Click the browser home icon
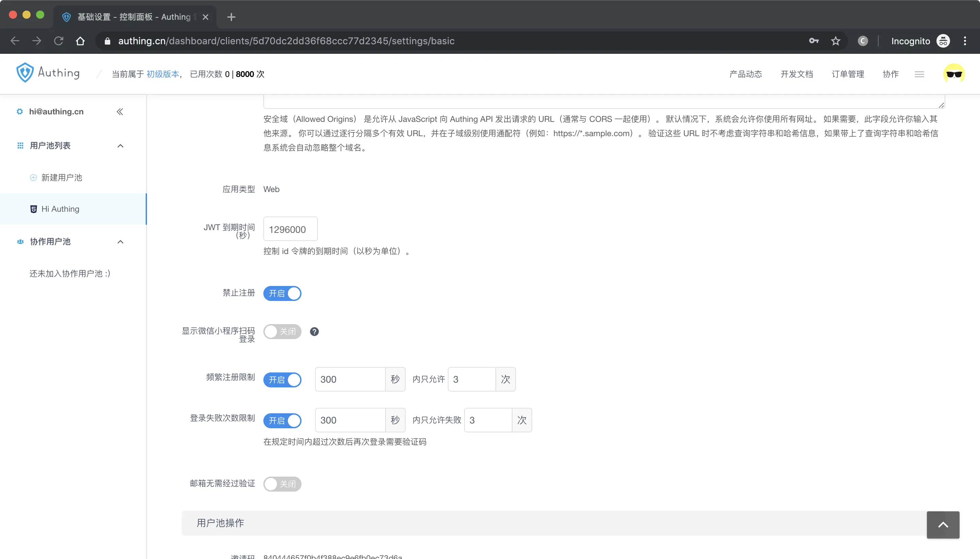980x559 pixels. [80, 41]
